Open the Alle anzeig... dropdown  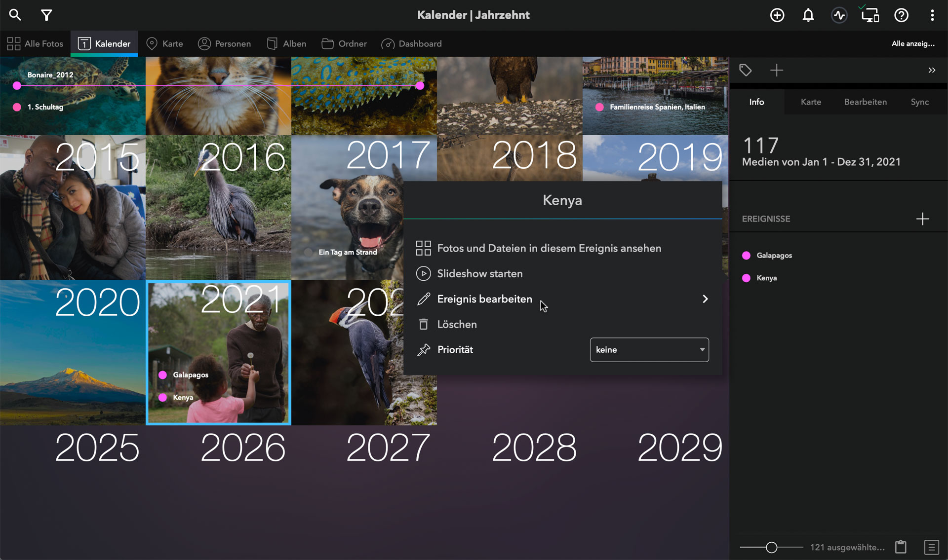click(913, 43)
